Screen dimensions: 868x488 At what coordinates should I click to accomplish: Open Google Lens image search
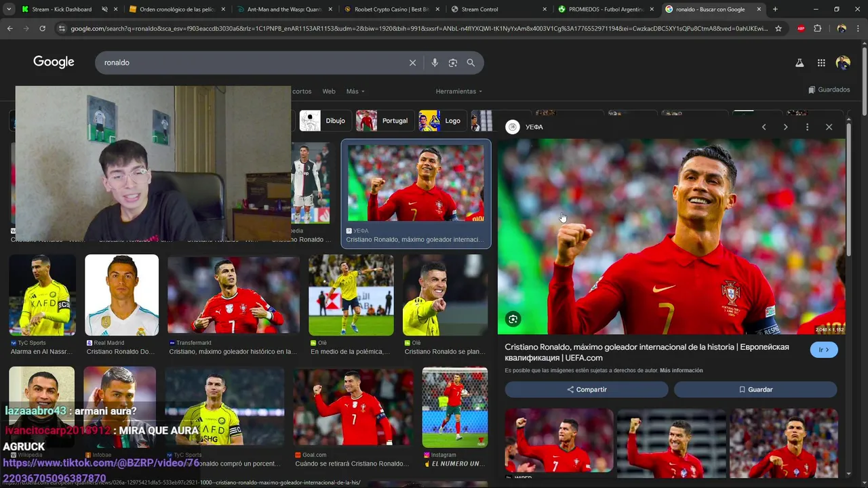click(453, 62)
